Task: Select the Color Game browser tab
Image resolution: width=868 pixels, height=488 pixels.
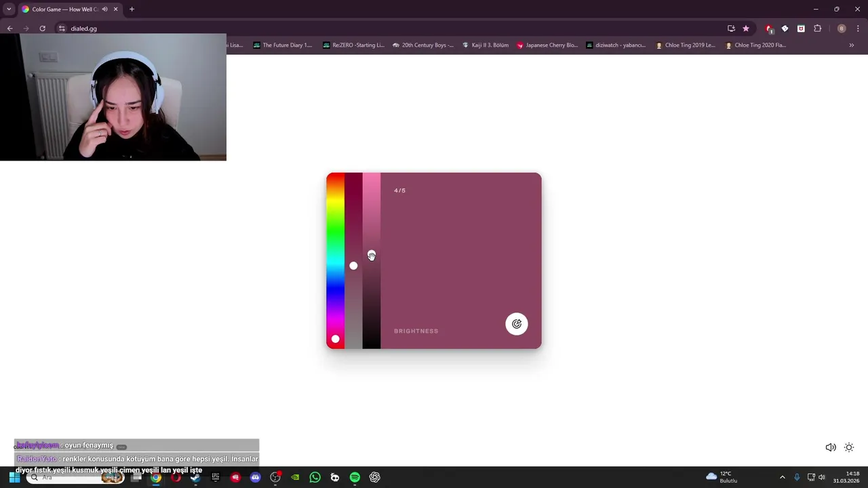Action: (71, 9)
